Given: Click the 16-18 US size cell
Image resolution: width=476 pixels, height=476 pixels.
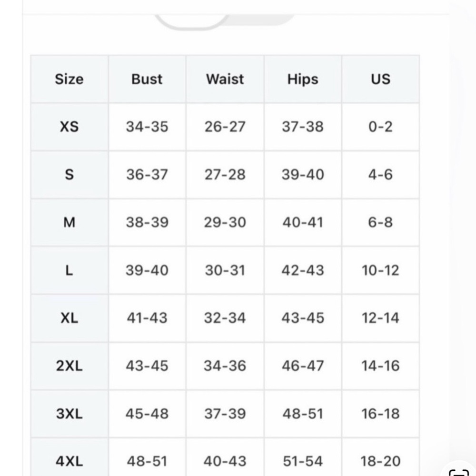Looking at the screenshot, I should 380,414.
